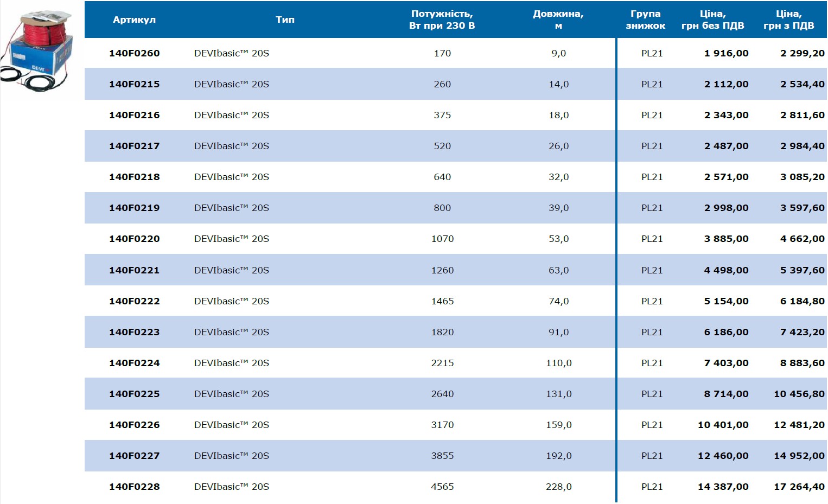Image resolution: width=828 pixels, height=504 pixels.
Task: Select article number 140F0260
Action: 135,53
